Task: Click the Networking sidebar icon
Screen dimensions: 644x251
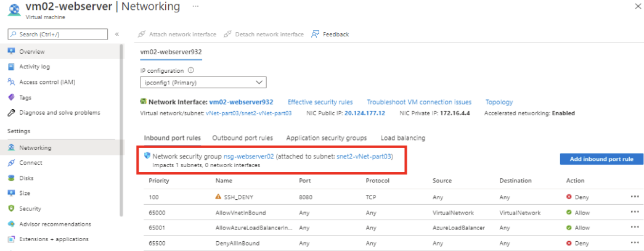Action: pyautogui.click(x=12, y=147)
